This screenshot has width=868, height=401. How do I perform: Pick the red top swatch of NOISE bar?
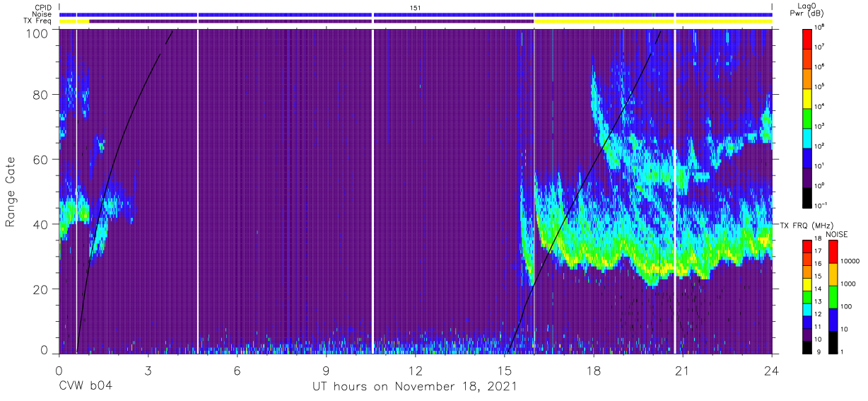pos(833,252)
